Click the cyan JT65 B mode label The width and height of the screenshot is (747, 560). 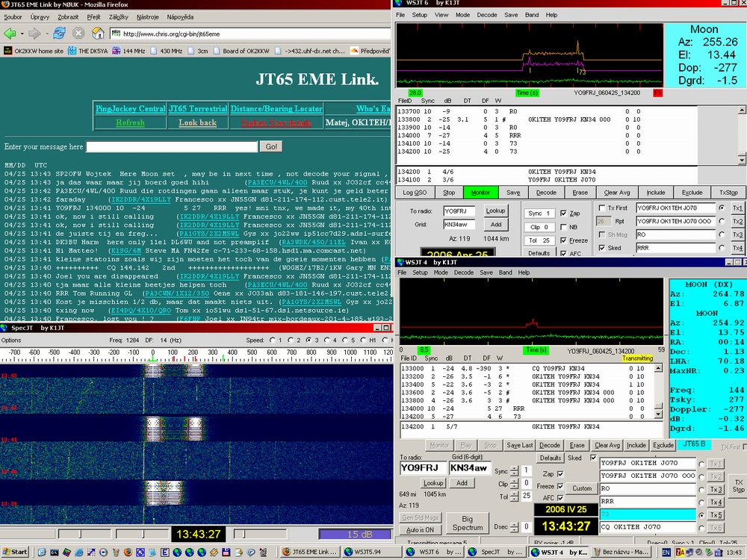pos(694,444)
